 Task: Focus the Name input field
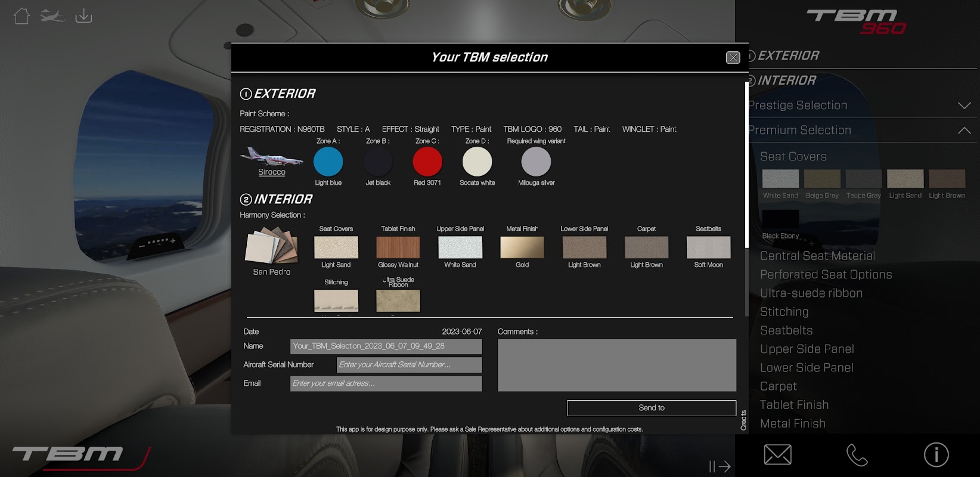(x=386, y=346)
